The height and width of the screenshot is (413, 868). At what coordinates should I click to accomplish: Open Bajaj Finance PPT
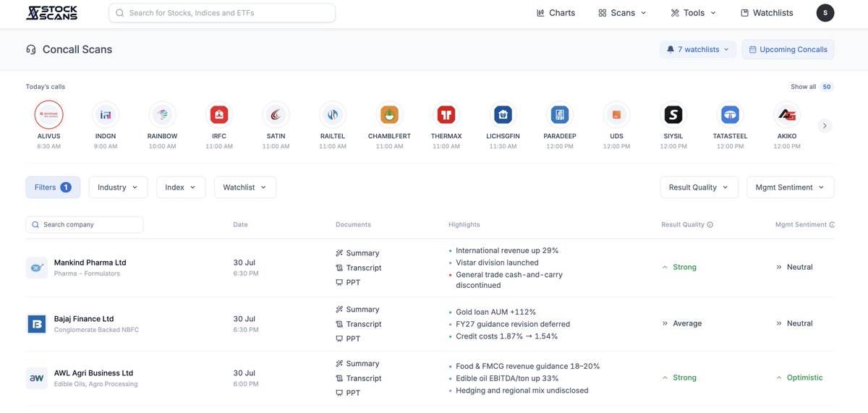click(x=348, y=339)
